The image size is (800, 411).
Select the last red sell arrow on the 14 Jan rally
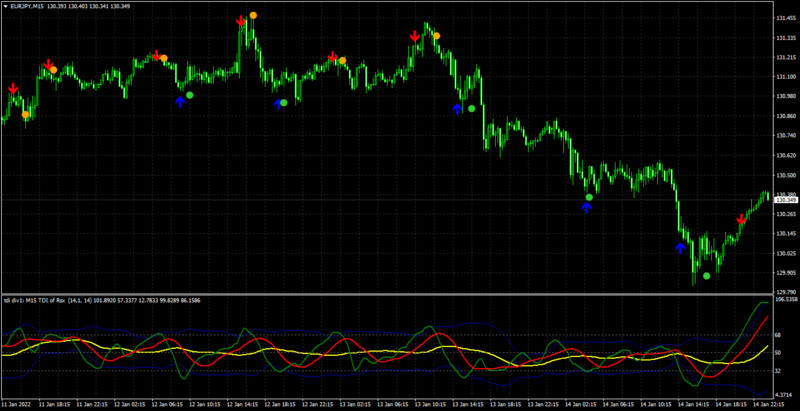tap(741, 220)
